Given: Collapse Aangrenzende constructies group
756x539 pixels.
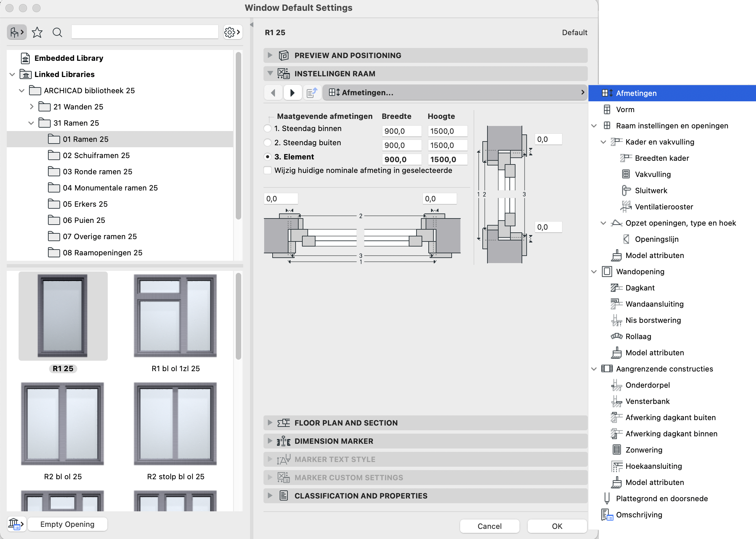Looking at the screenshot, I should pos(594,369).
